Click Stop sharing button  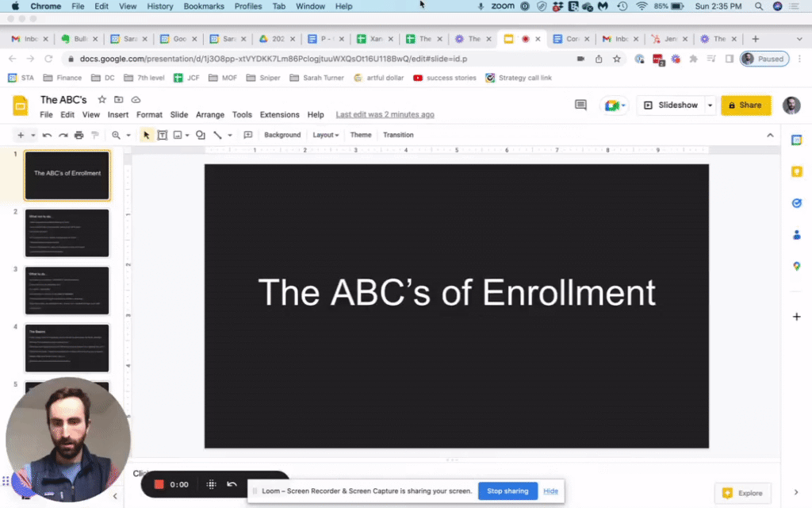pos(507,491)
